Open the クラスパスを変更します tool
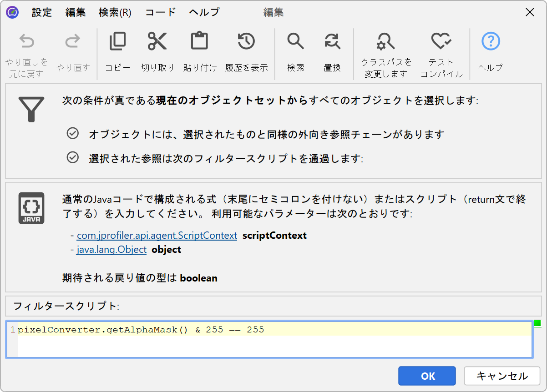The height and width of the screenshot is (392, 547). tap(386, 42)
